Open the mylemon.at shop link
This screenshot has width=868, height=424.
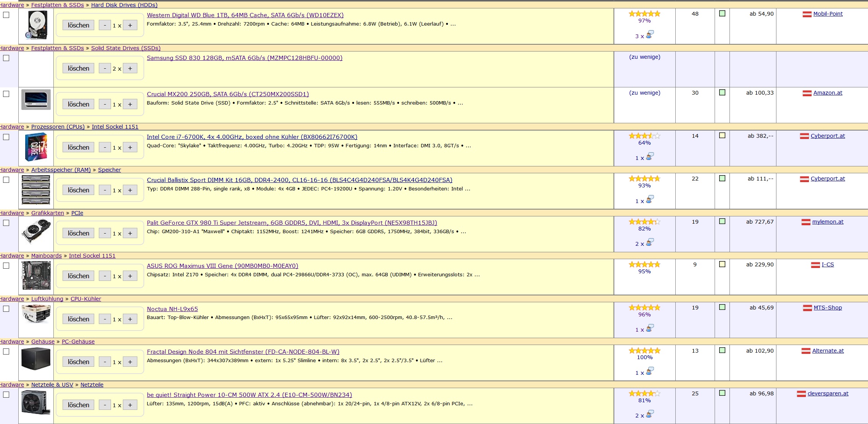coord(828,222)
